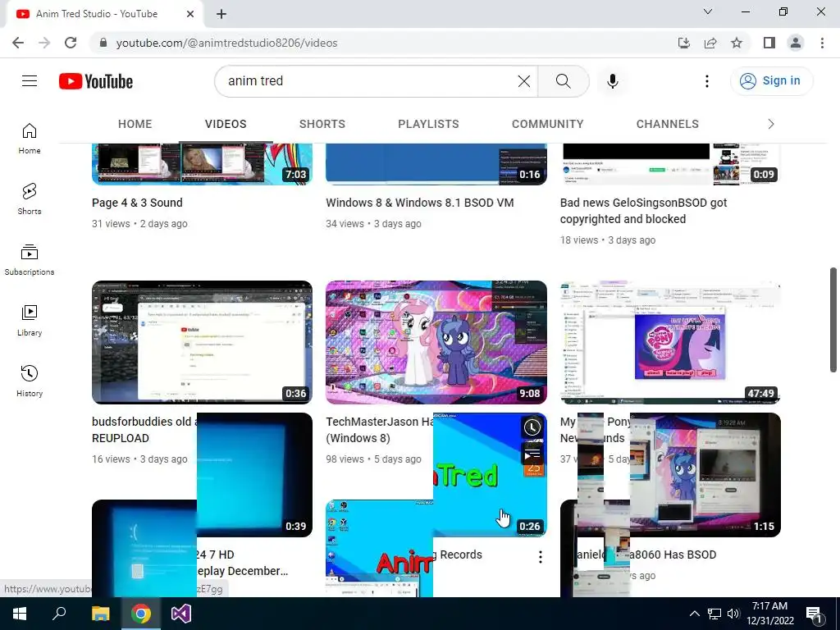Click the page vertical scrollbar
The image size is (840, 630).
point(833,320)
